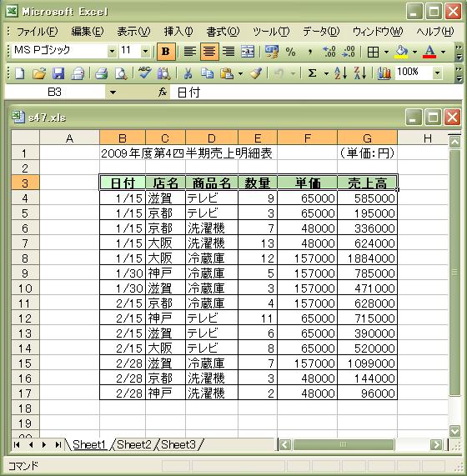Toggle the Bold formatting button
This screenshot has height=476, width=467.
(166, 52)
